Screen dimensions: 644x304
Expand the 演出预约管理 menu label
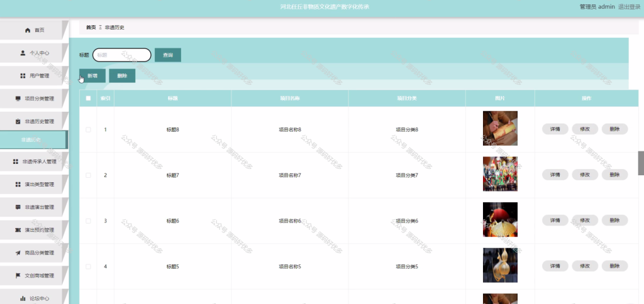[40, 230]
